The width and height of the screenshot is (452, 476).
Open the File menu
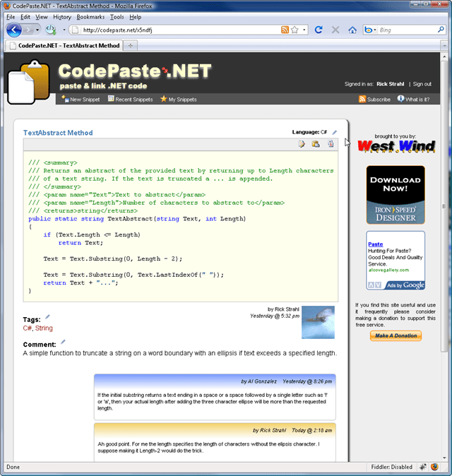[11, 17]
